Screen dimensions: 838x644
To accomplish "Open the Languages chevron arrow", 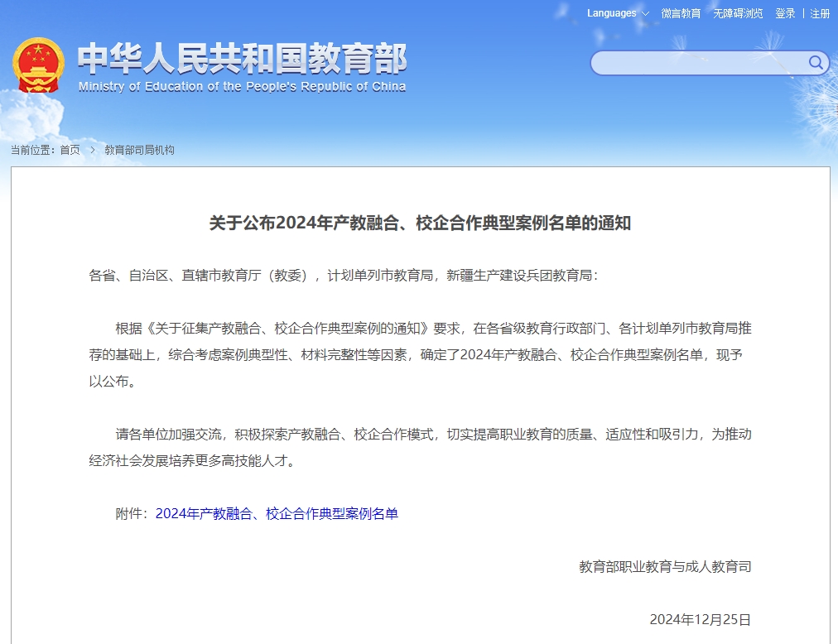I will click(645, 13).
